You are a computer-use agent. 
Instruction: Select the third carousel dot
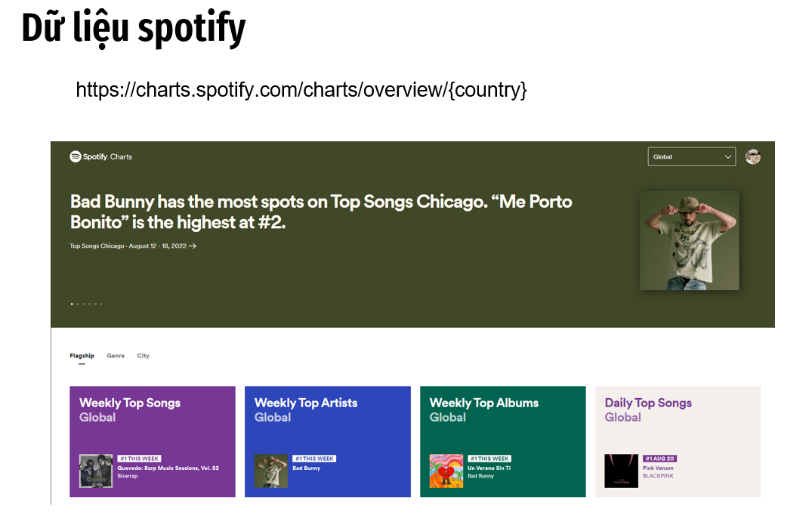coord(82,304)
